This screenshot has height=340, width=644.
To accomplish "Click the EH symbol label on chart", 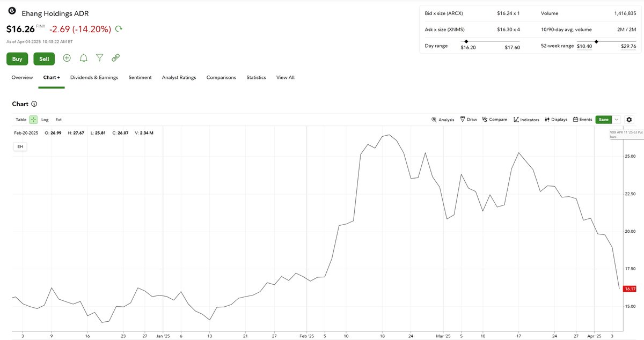I will (x=20, y=146).
